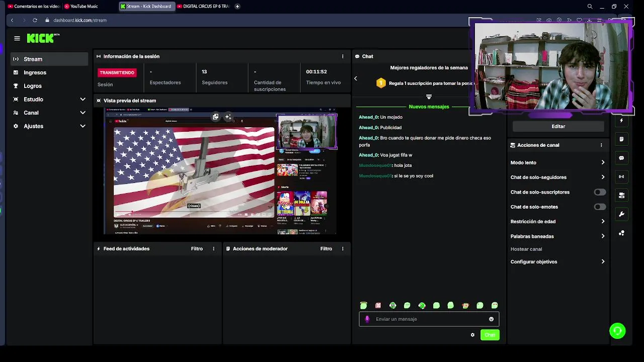644x362 pixels.
Task: Click the 13 Seguidores count
Action: coord(204,72)
